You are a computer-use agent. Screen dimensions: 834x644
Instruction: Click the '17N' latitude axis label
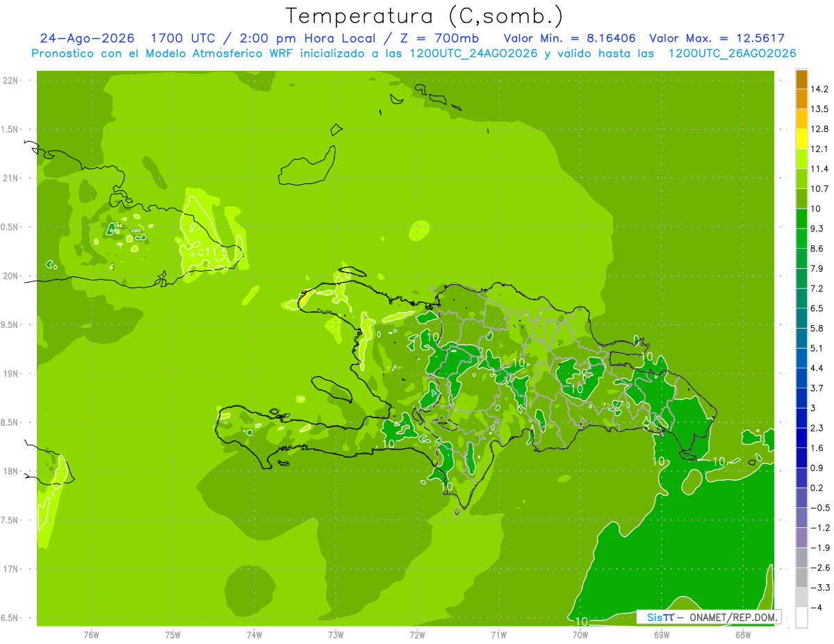(x=11, y=570)
